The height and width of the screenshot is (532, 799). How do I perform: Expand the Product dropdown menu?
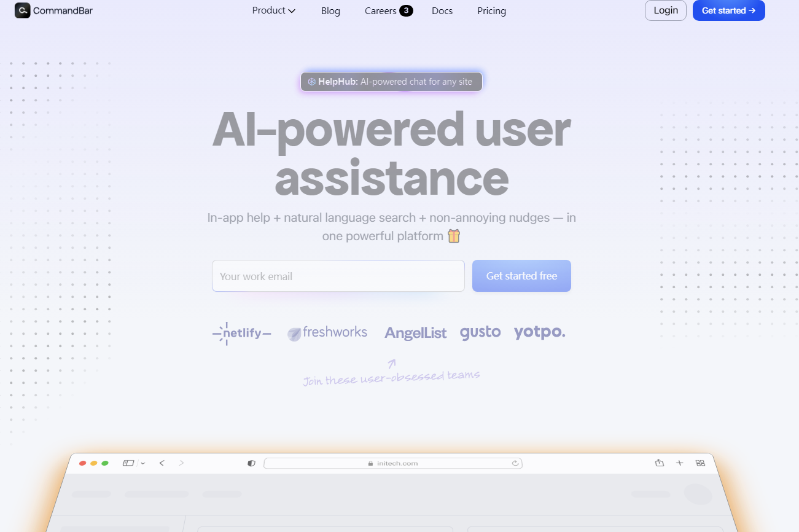click(273, 10)
